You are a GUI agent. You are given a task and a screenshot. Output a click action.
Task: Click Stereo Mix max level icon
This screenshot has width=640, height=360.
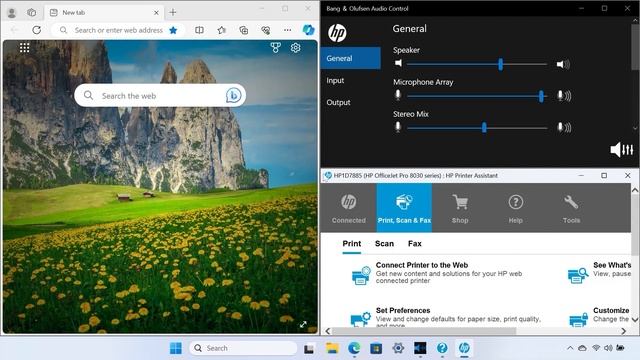(564, 127)
